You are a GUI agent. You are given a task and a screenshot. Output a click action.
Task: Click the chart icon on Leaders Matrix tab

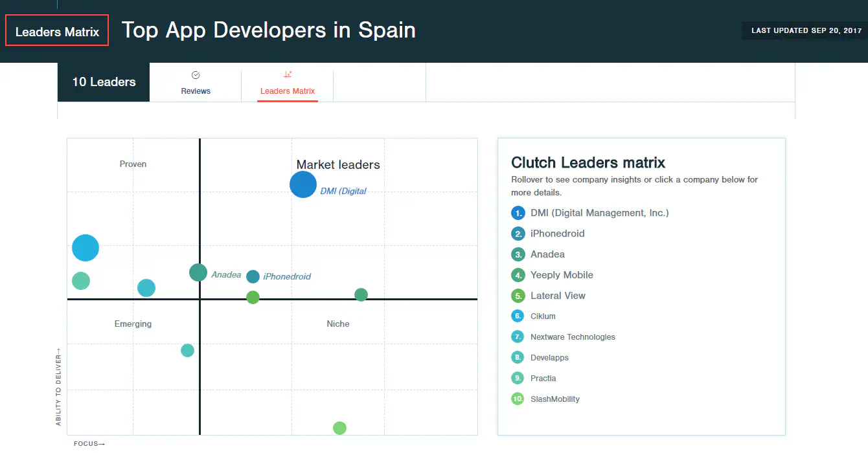[x=287, y=74]
